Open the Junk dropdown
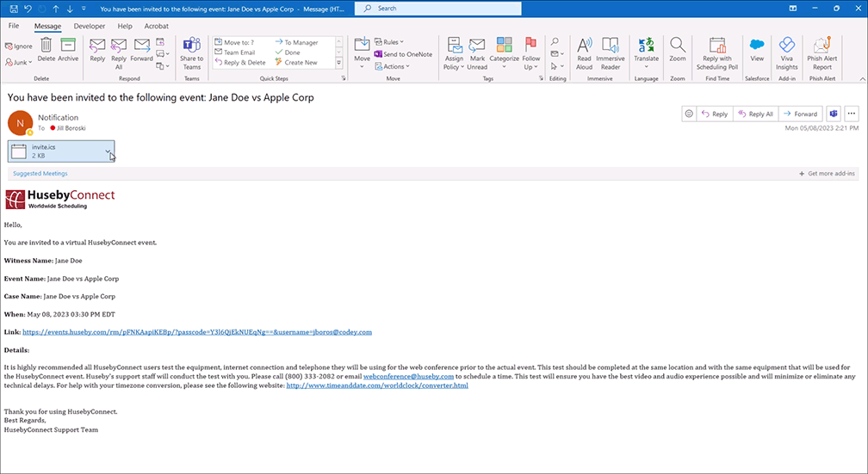Viewport: 868px width, 474px height. click(x=19, y=63)
